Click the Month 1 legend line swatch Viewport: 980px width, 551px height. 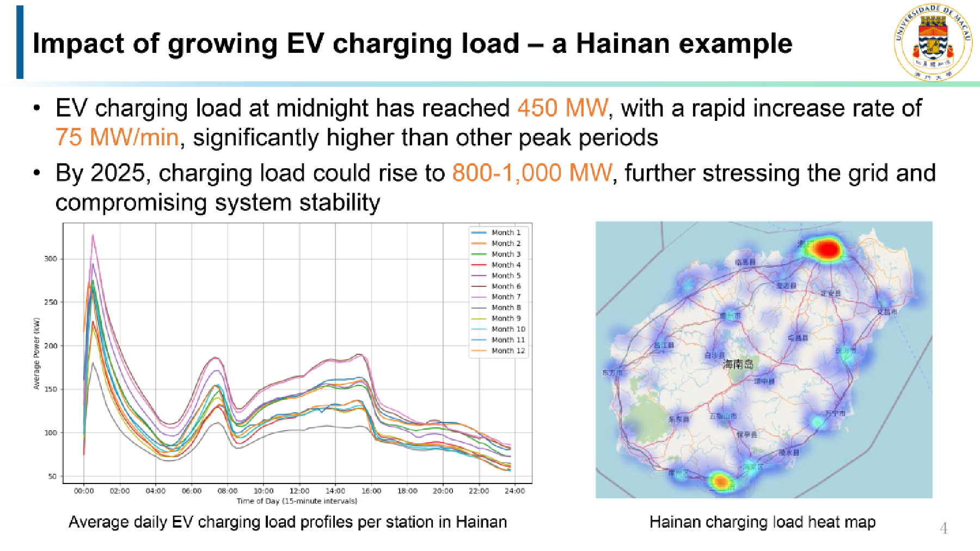(x=479, y=232)
